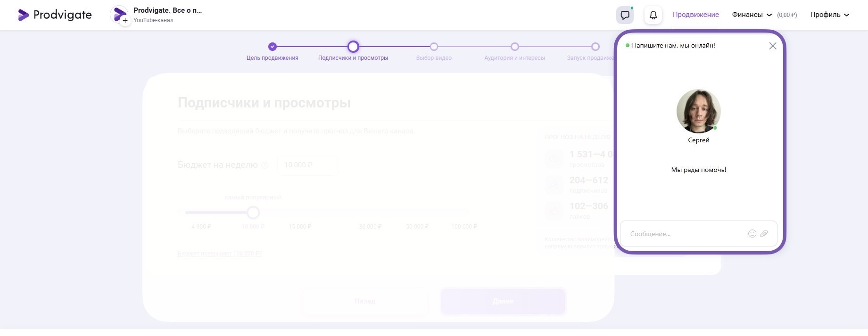The image size is (868, 336).
Task: Select the "Выбор видео" step circle
Action: click(434, 47)
